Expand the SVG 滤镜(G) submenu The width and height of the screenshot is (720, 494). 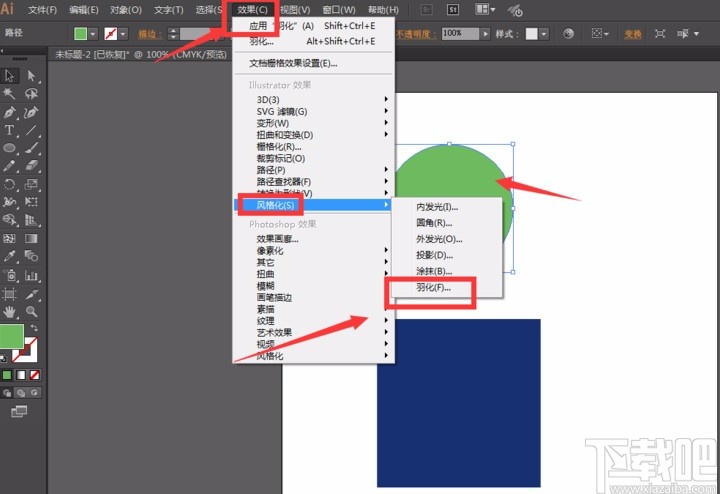(315, 112)
